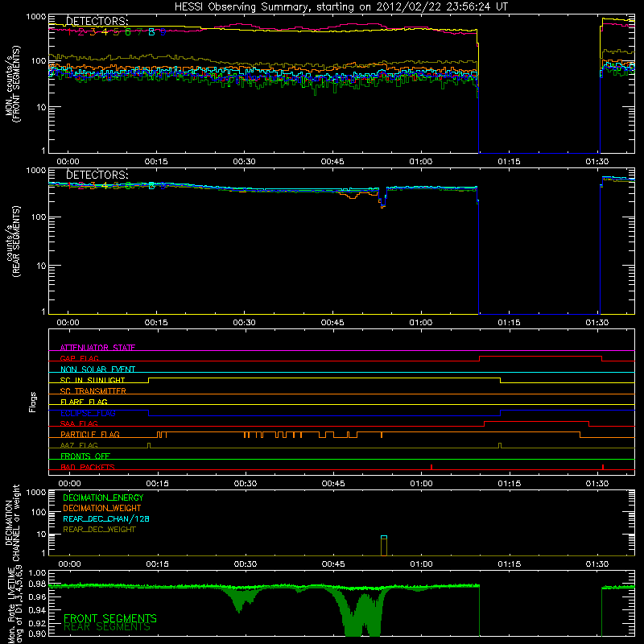The image size is (644, 644).
Task: Click the BAD_PACKETS flag label
Action: [x=87, y=467]
